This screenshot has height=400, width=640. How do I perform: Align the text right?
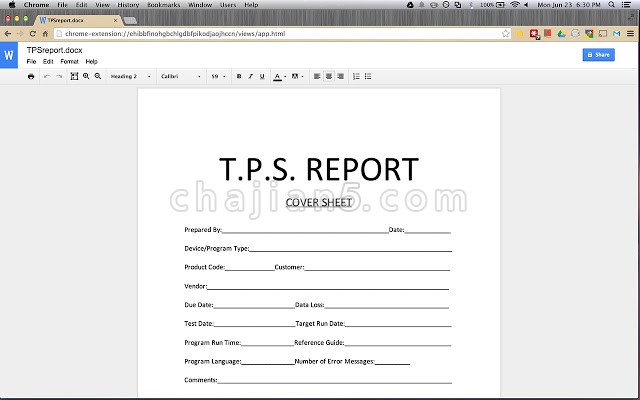(340, 76)
